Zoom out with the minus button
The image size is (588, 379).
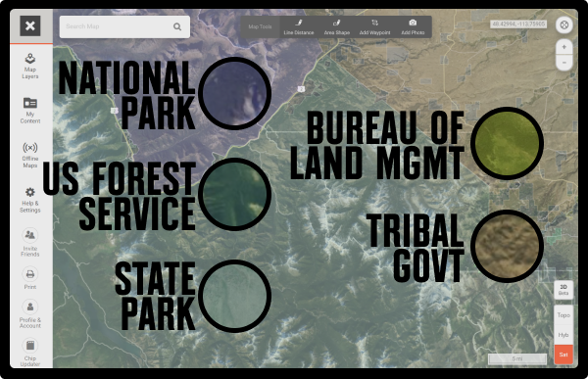[x=563, y=63]
